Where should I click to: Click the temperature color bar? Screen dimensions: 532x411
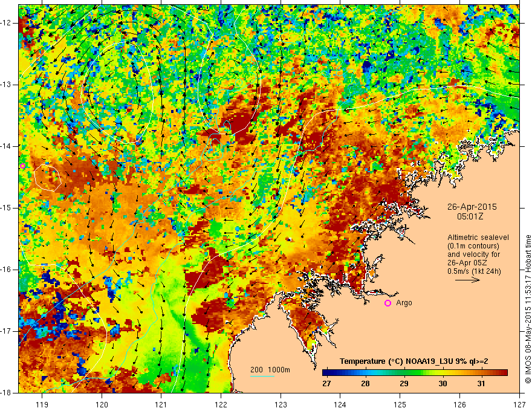(415, 373)
